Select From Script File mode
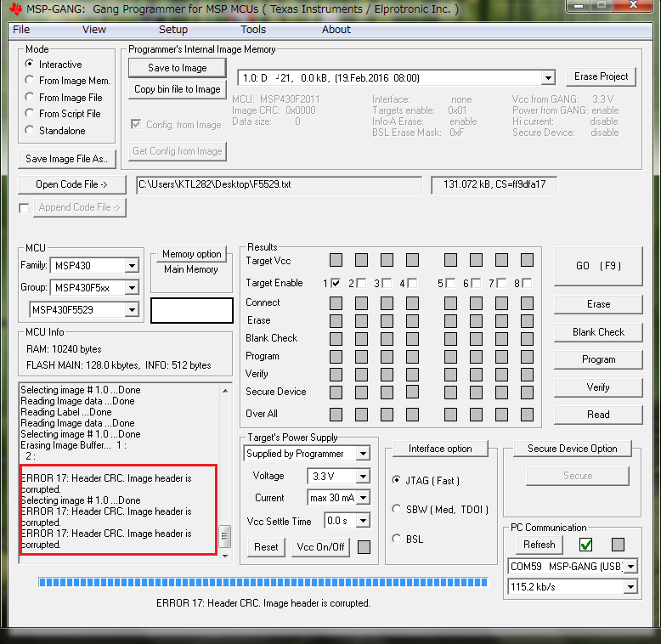 tap(29, 113)
